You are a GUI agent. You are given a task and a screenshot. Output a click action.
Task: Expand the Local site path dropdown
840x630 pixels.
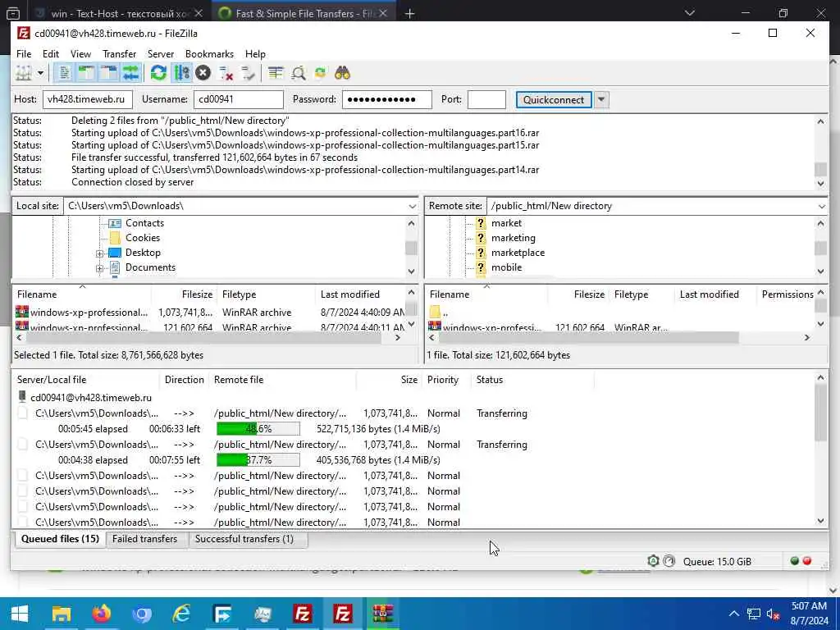point(412,206)
